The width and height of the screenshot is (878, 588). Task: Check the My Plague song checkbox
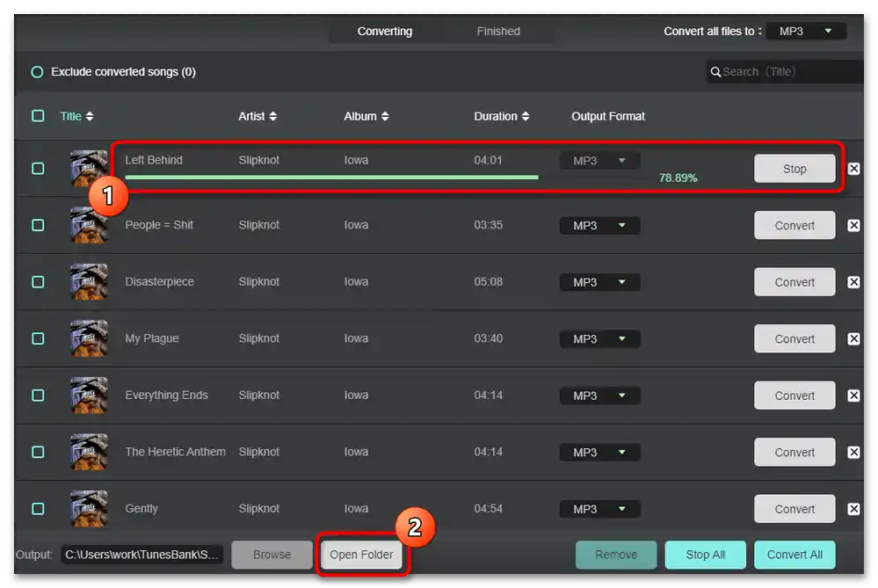coord(38,338)
